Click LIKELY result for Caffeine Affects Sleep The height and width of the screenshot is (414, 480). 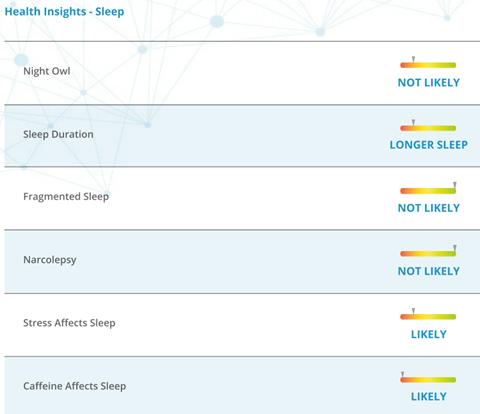(x=429, y=397)
